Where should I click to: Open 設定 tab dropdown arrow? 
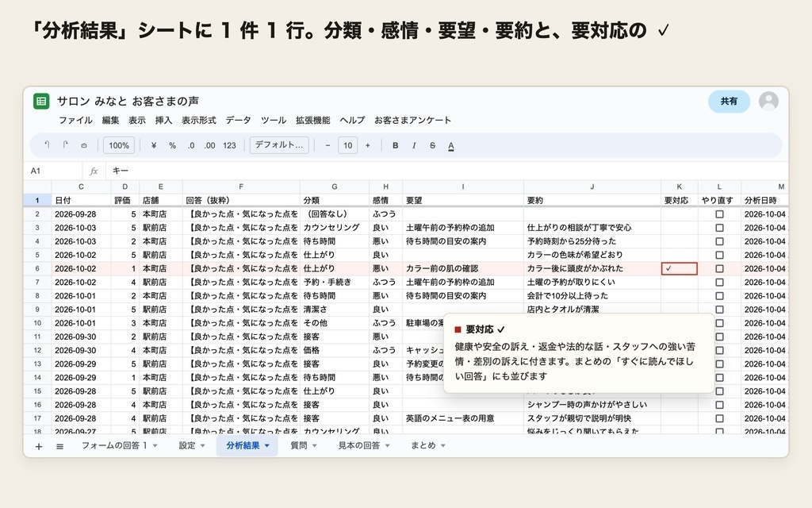[x=202, y=446]
